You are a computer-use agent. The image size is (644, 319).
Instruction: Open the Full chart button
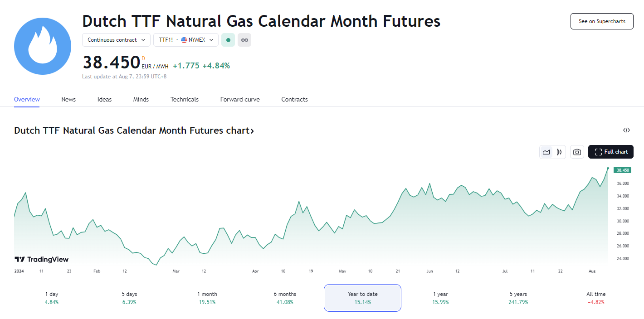[610, 152]
